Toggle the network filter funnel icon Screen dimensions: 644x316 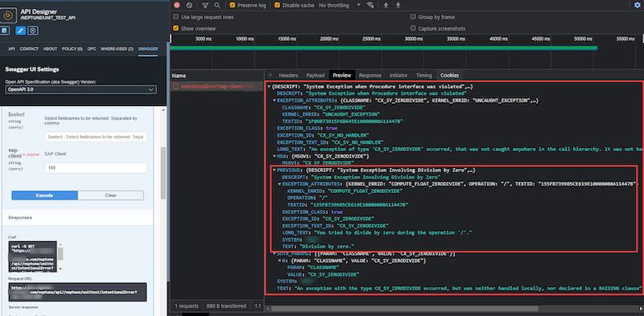pos(205,5)
